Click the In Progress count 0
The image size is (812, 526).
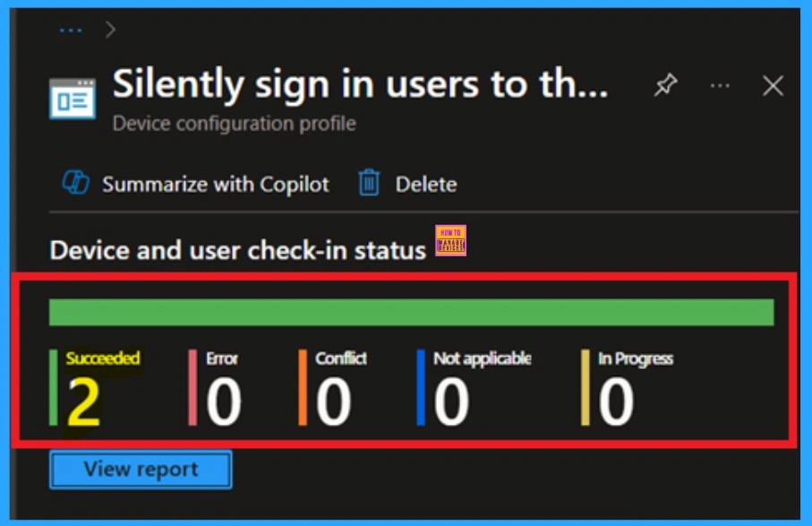coord(616,401)
